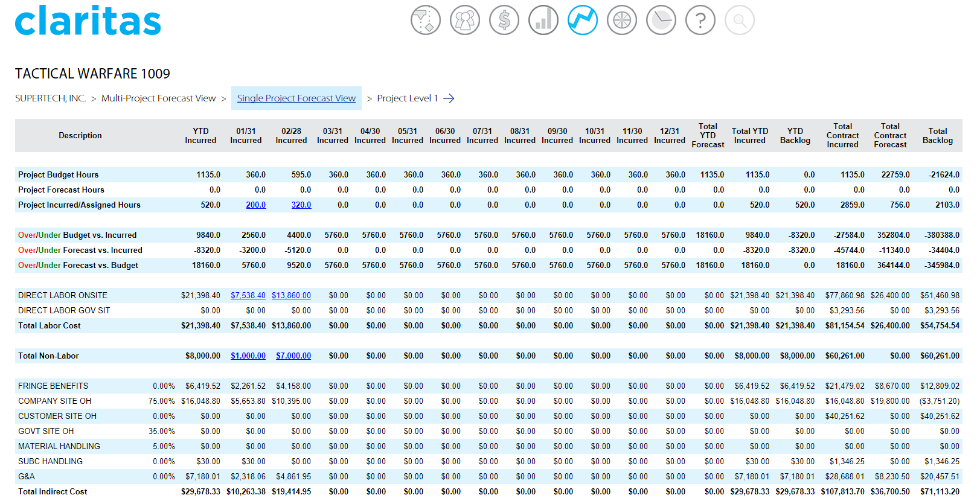Open 200.0 incurred hours link for 01/31

[256, 205]
